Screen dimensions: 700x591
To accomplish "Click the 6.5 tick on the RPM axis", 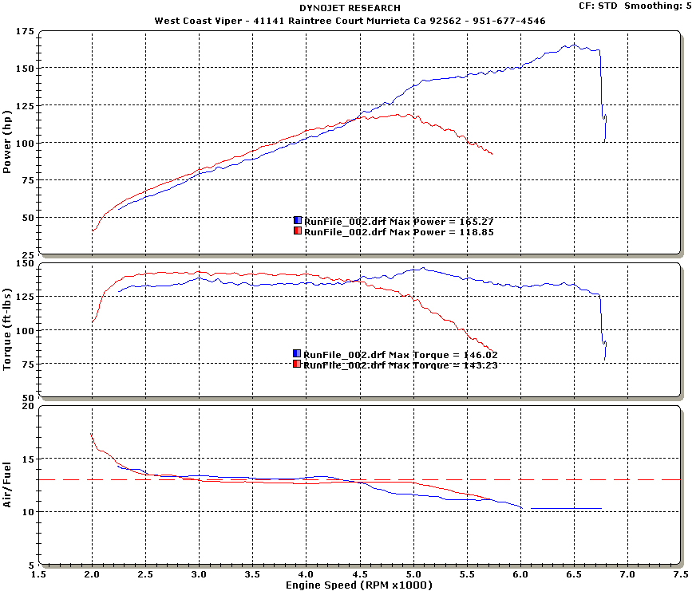I will coord(574,574).
